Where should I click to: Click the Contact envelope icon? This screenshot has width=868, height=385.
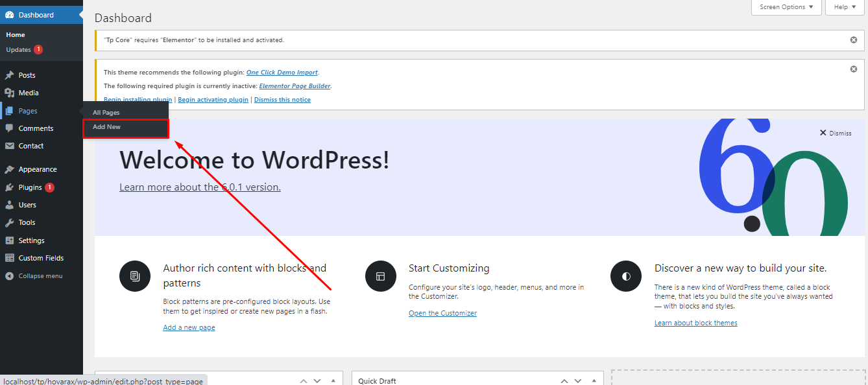pos(9,146)
